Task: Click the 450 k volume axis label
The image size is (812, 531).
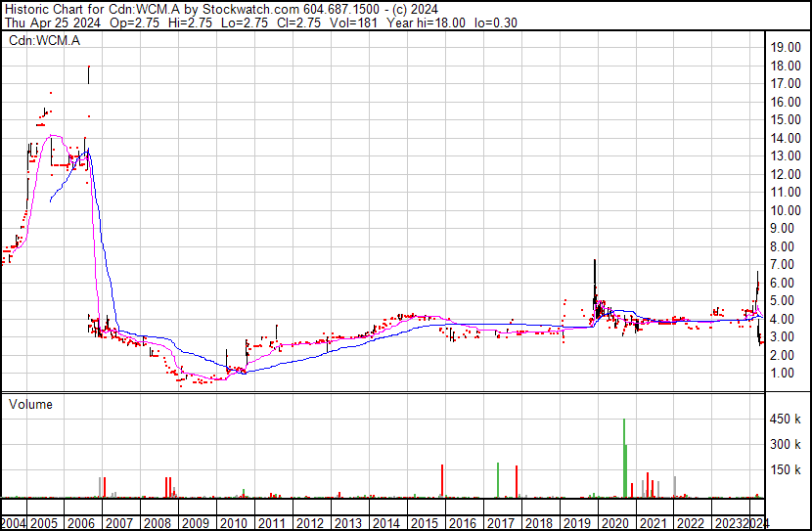Action: tap(786, 420)
